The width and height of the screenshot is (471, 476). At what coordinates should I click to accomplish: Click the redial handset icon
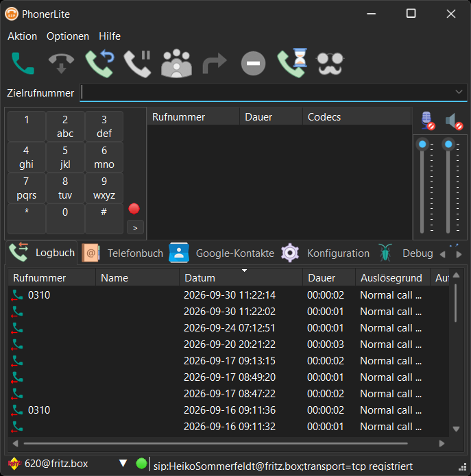tap(99, 63)
